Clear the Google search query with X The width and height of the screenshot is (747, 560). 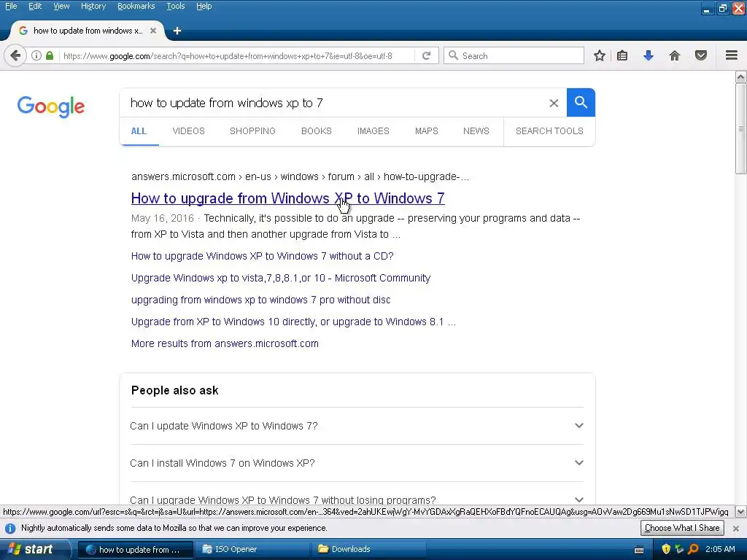pos(554,103)
